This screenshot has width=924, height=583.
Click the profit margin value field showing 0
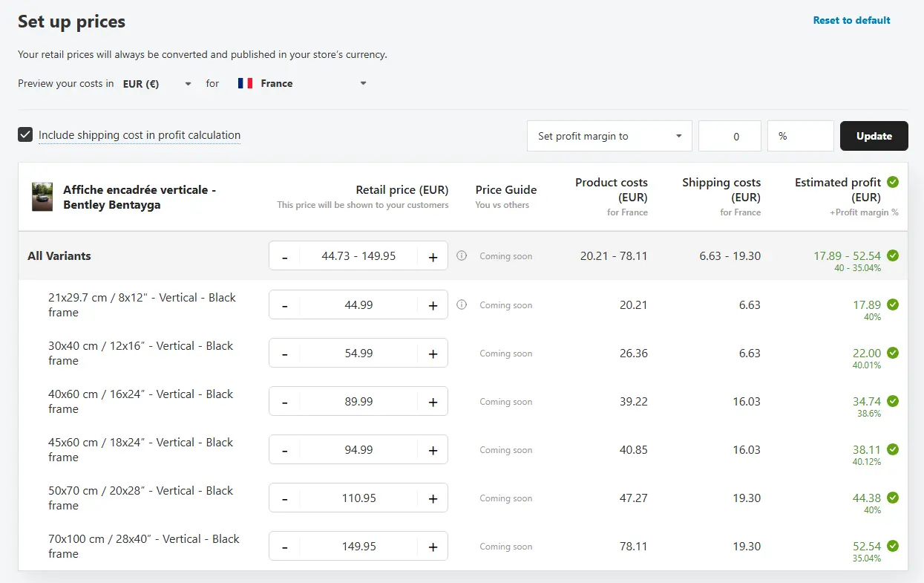730,136
